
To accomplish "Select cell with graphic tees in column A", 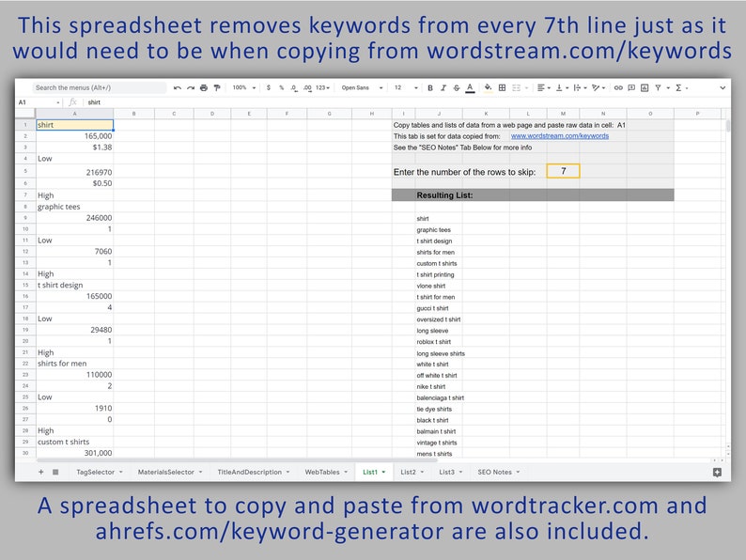I will pyautogui.click(x=75, y=207).
